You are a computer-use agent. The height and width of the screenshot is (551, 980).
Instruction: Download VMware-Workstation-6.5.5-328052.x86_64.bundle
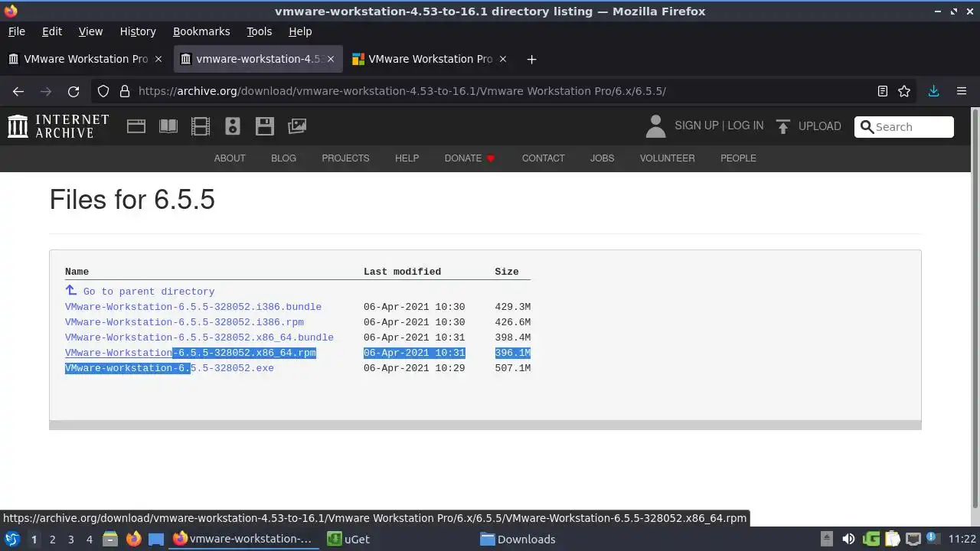(199, 337)
